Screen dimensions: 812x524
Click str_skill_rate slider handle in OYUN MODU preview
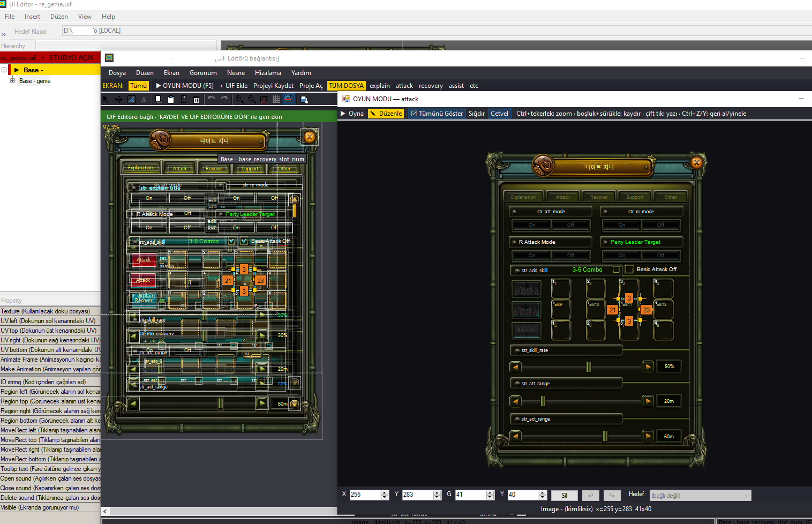[x=588, y=366]
